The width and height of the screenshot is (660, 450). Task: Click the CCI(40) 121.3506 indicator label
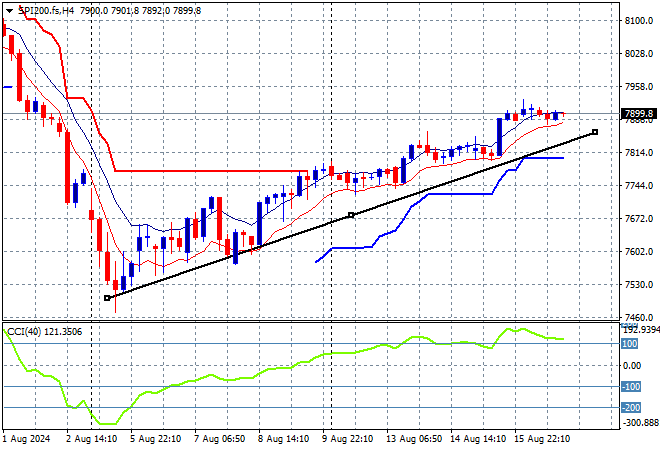(x=45, y=332)
